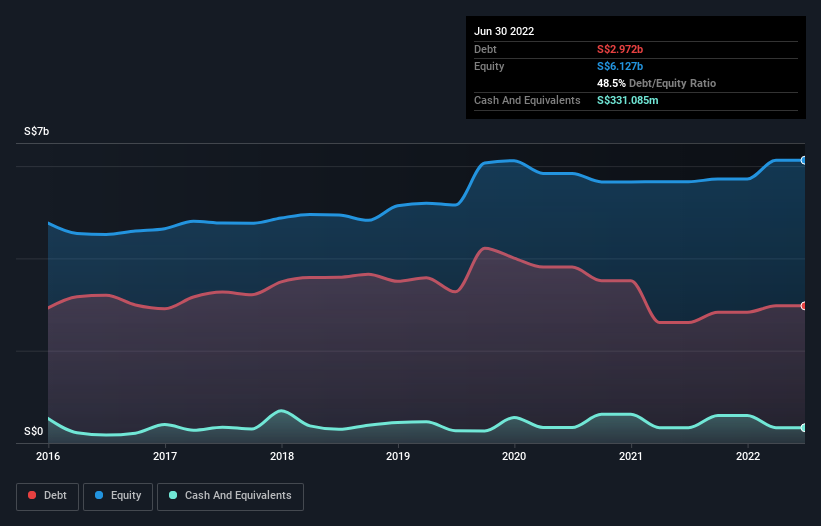Image resolution: width=821 pixels, height=526 pixels.
Task: Click the Jun 30 2022 tooltip date
Action: [x=504, y=31]
